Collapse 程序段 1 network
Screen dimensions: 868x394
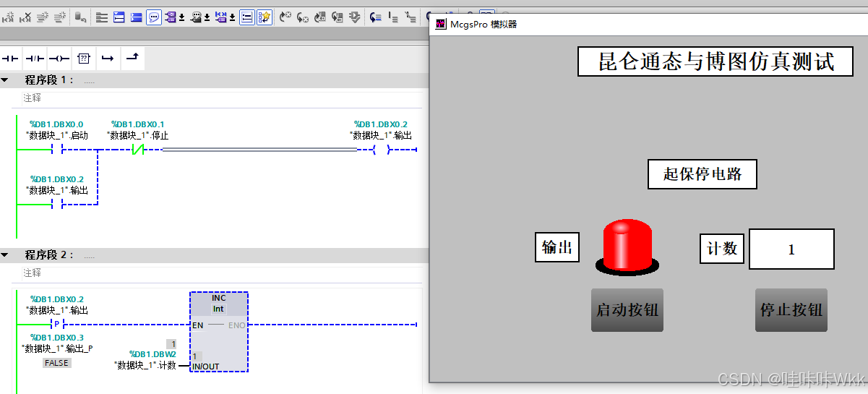coord(5,80)
